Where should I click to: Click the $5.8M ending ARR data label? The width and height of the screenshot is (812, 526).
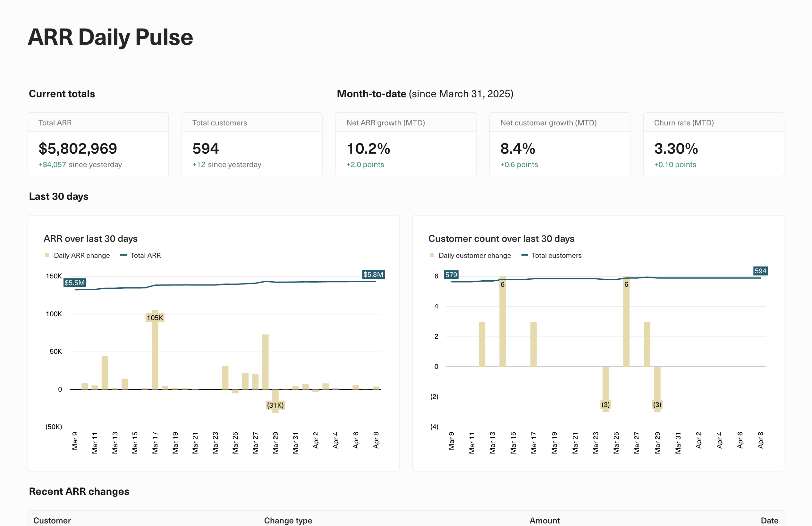(x=373, y=274)
